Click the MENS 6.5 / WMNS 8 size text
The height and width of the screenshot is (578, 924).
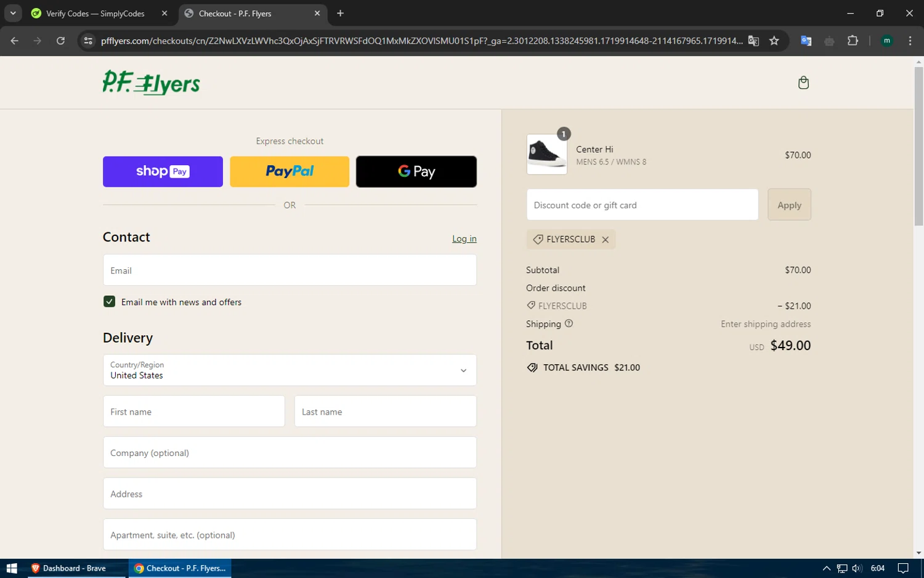(x=611, y=162)
